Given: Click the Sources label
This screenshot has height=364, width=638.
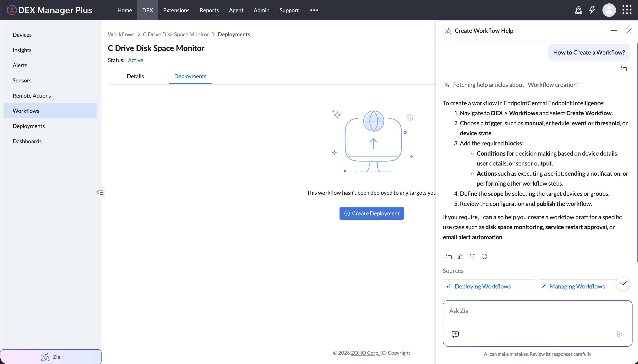Looking at the screenshot, I should (453, 271).
